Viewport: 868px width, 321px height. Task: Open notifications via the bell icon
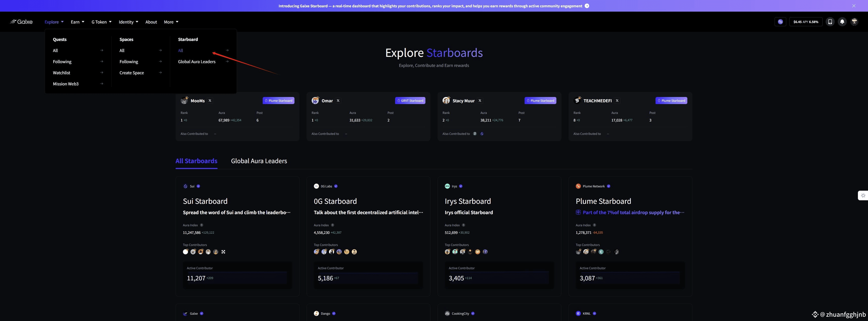842,22
